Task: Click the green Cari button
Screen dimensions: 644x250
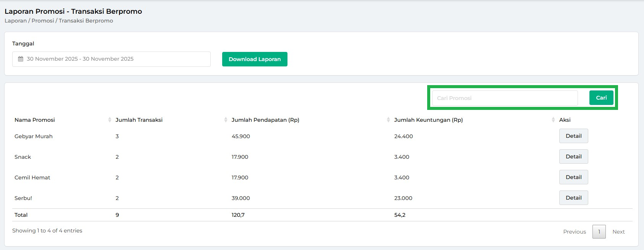Action: 601,98
